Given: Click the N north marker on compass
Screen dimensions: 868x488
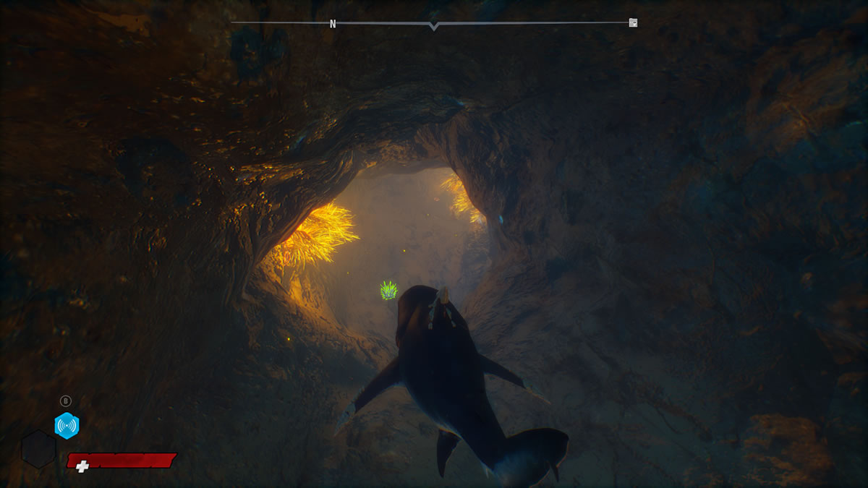Looking at the screenshot, I should point(333,24).
